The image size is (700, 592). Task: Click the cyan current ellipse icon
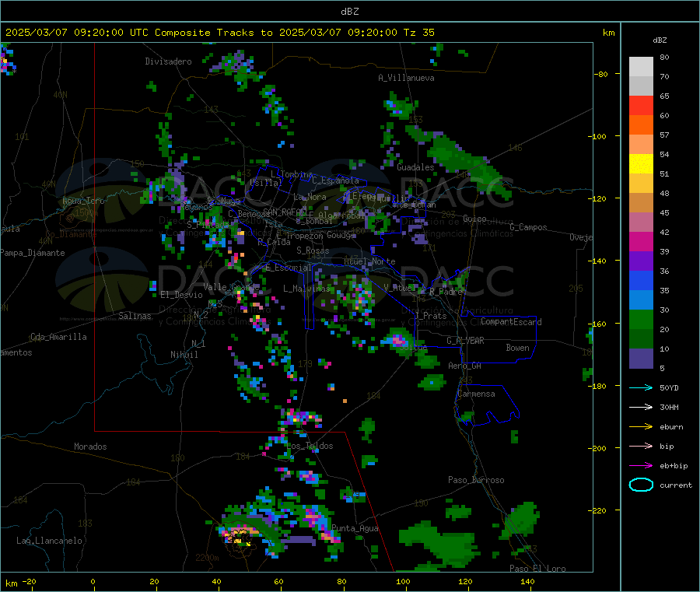point(641,485)
